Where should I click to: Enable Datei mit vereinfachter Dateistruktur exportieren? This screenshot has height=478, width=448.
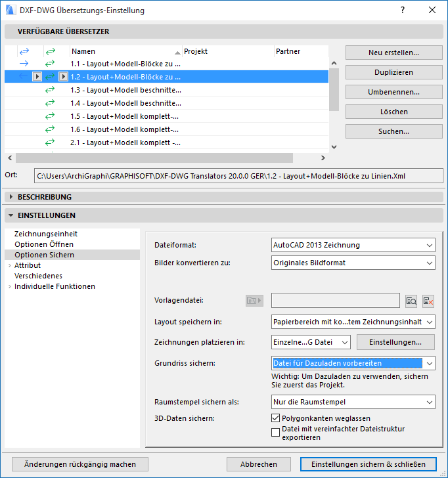click(x=275, y=432)
